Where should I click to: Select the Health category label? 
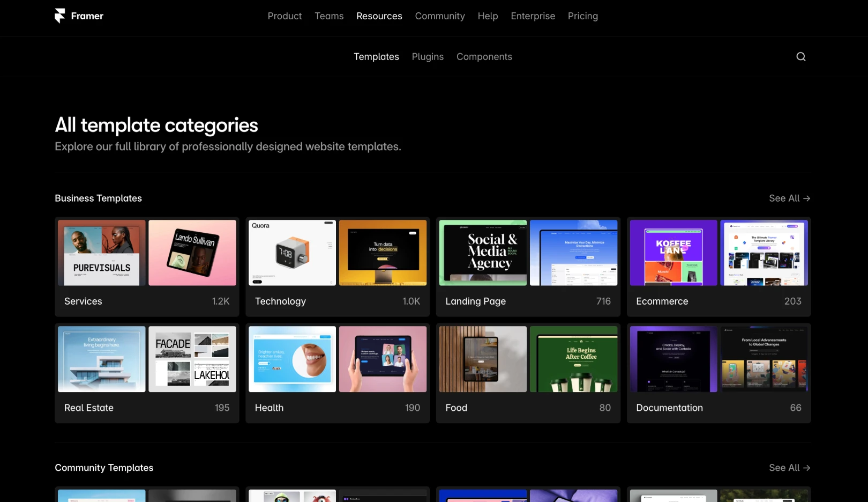[269, 408]
